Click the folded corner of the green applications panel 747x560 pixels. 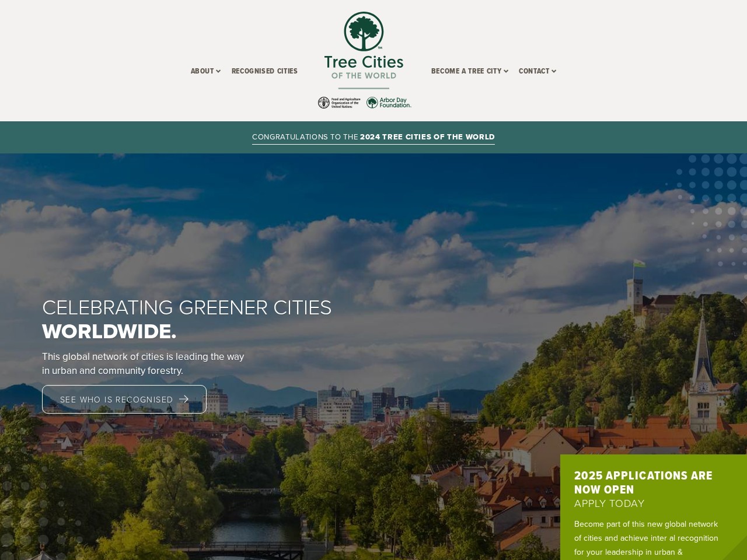point(735,549)
